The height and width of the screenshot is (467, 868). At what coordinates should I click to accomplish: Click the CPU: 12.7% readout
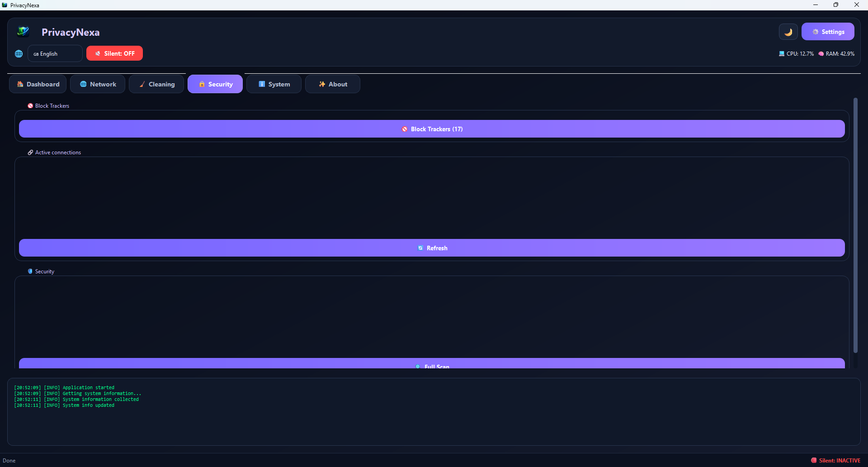point(800,54)
